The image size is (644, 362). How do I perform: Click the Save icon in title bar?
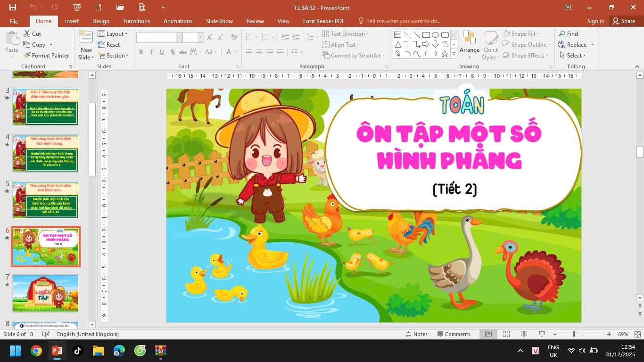tap(13, 7)
